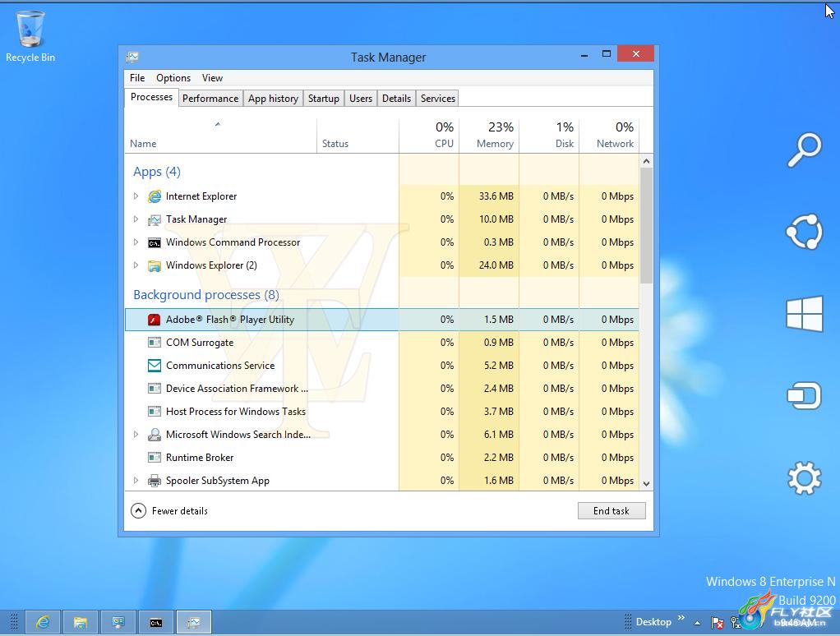Screen dimensions: 840x636
Task: Click the Task Manager title bar icon
Action: click(132, 57)
